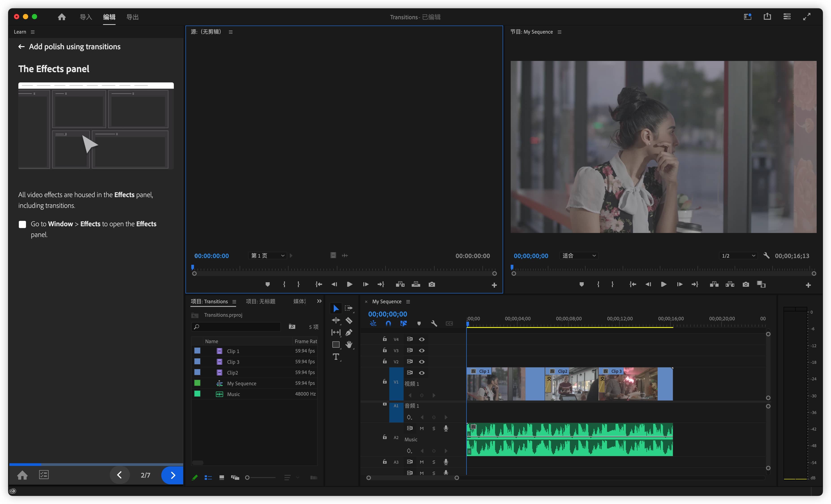
Task: Go to previous tutorial step
Action: click(x=119, y=475)
